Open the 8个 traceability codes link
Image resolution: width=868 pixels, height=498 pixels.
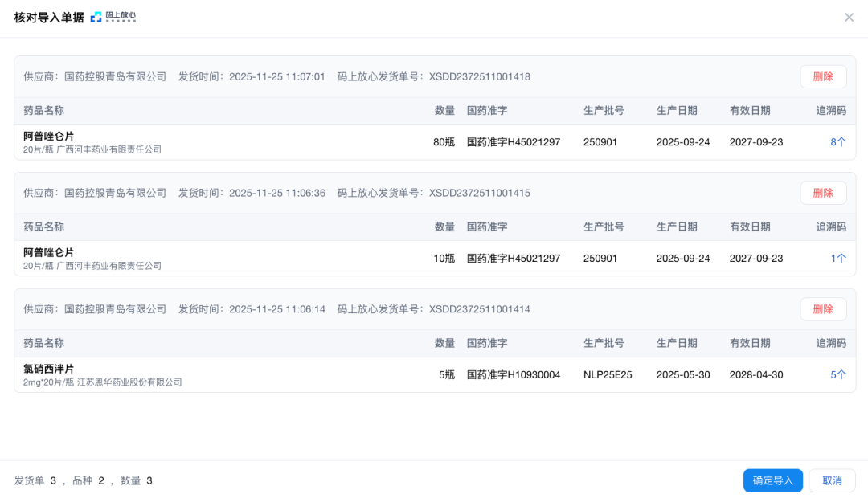[x=838, y=142]
